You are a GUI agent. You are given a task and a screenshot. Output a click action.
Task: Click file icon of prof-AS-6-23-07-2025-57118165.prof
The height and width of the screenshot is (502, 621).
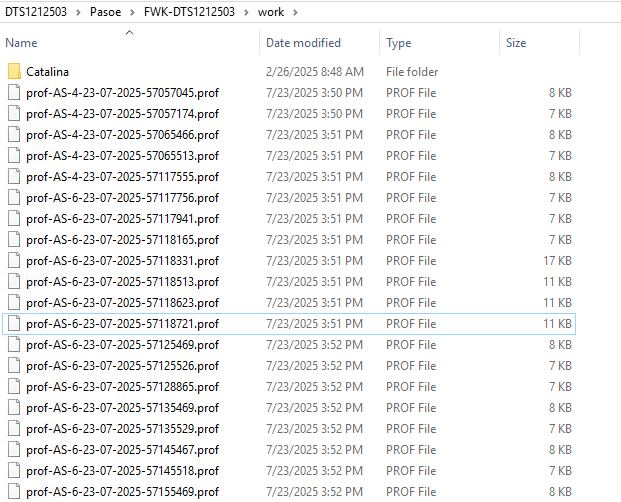[14, 240]
